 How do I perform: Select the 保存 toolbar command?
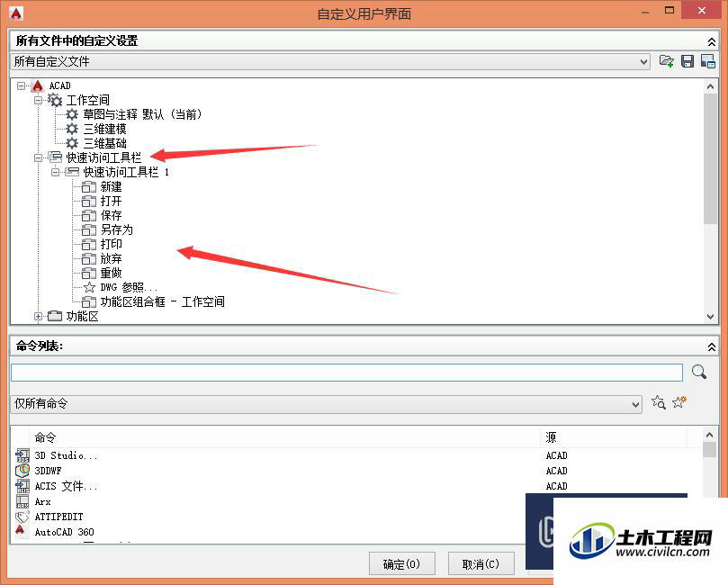[111, 215]
